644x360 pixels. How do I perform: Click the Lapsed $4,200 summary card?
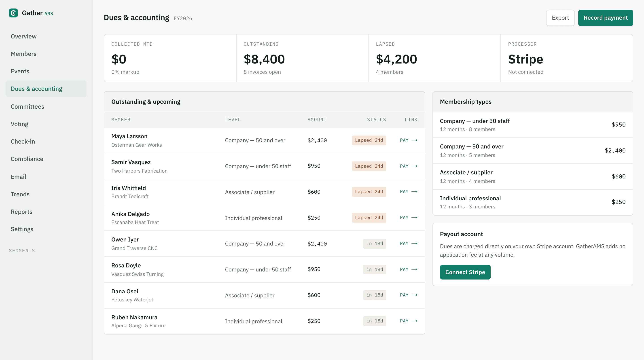tap(434, 58)
